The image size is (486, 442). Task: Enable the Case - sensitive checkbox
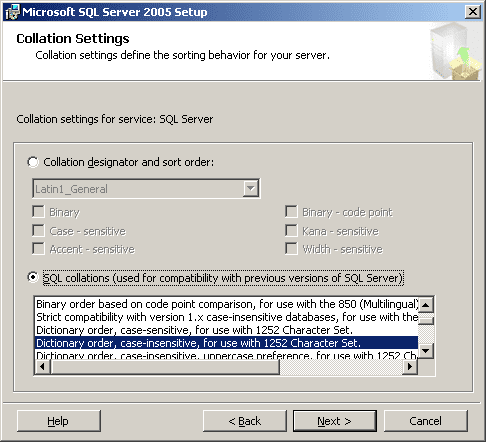[x=38, y=231]
